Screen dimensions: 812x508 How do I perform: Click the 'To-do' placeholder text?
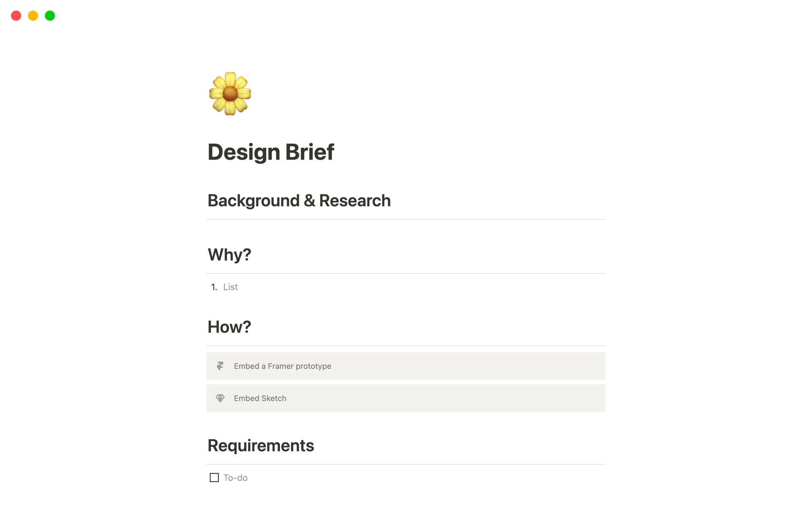pyautogui.click(x=235, y=478)
